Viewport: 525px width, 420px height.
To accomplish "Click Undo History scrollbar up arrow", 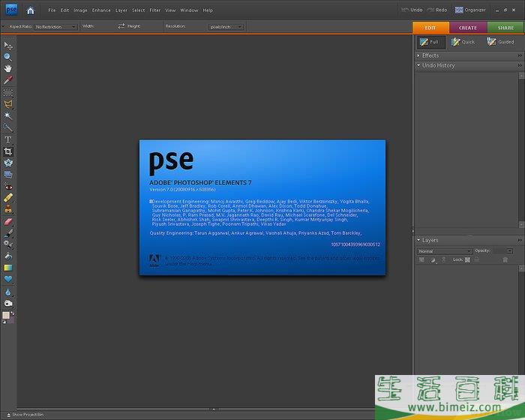I will 521,75.
